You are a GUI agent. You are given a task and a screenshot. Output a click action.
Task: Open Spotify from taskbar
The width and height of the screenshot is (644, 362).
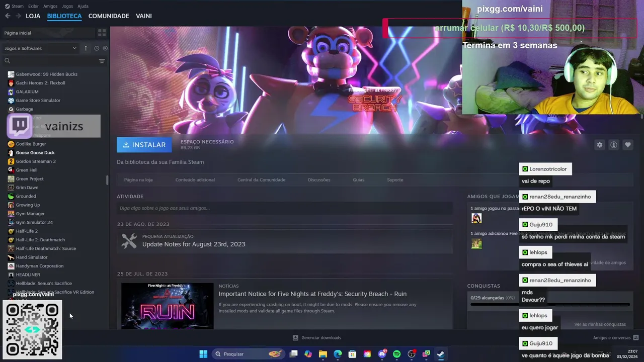tap(396, 354)
